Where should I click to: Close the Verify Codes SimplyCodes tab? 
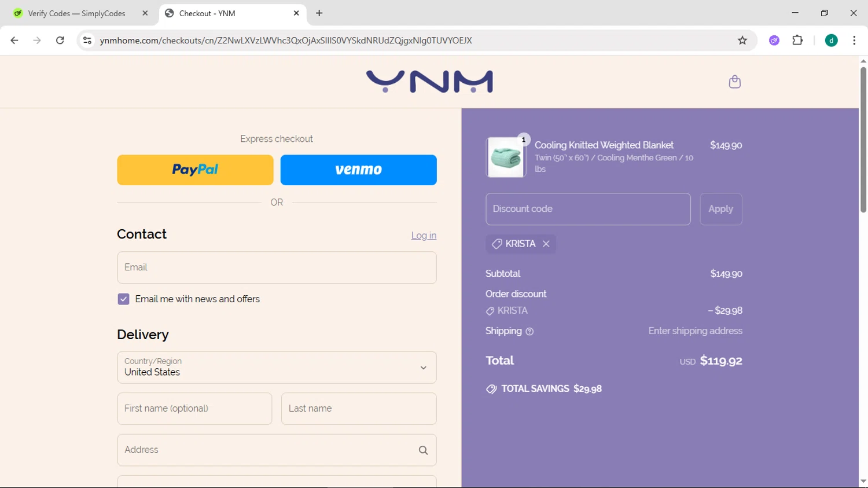(145, 13)
